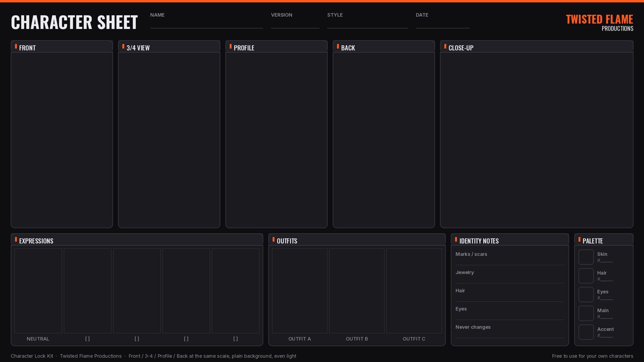Screen dimensions: 644x362
Task: Click the CHARACTER SHEET title
Action: 74,22
